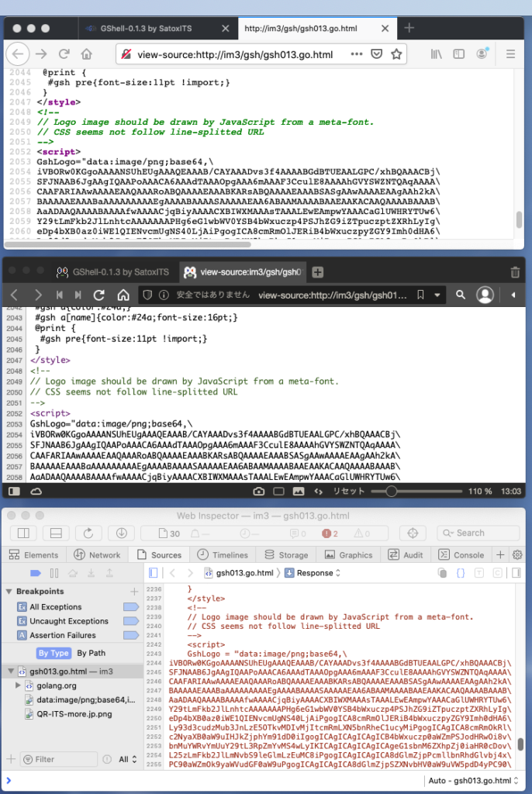Select the By Path button
This screenshot has height=794, width=532.
click(92, 653)
